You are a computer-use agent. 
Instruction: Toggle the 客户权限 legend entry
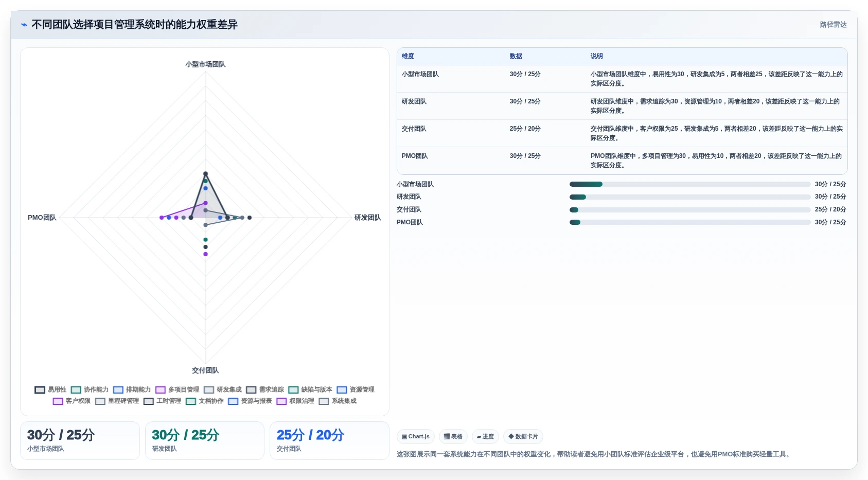[x=72, y=401]
